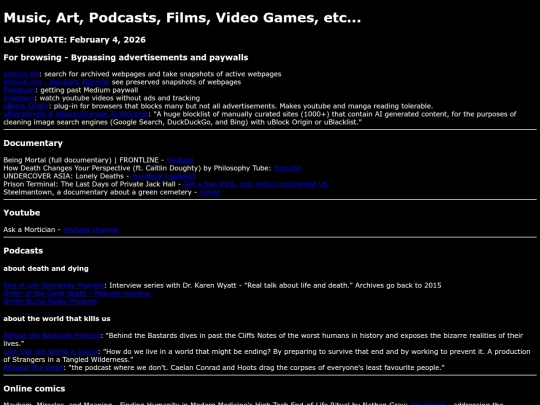Click the 'Online comics' section heading

pos(34,389)
